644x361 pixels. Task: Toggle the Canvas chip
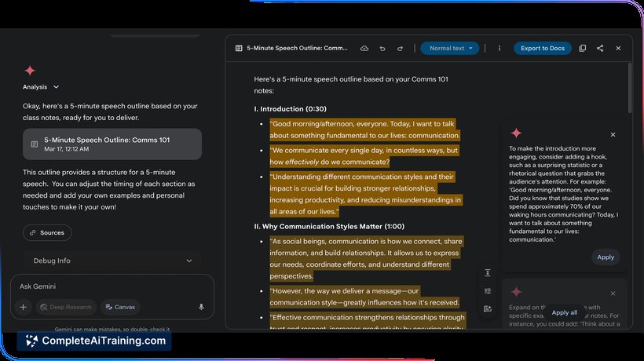pos(120,307)
